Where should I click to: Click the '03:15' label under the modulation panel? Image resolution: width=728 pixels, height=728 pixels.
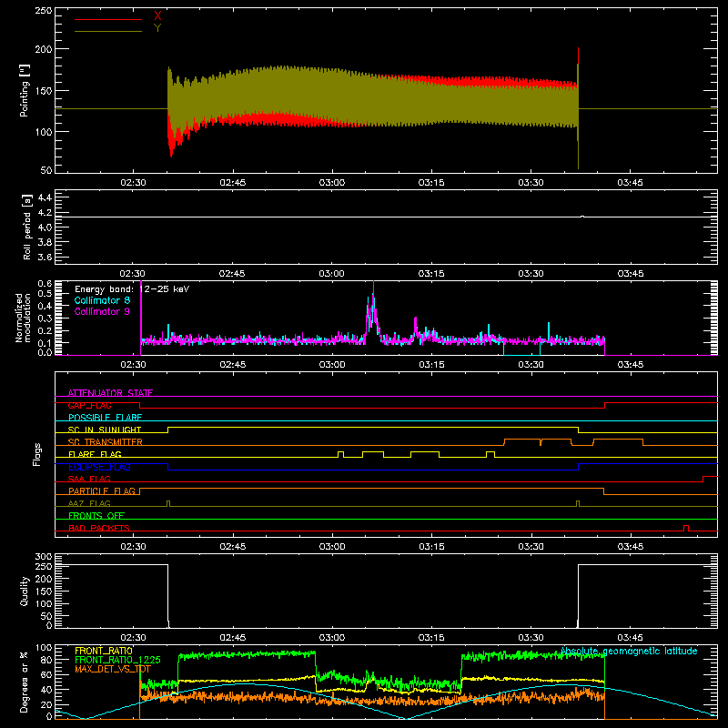pyautogui.click(x=431, y=365)
